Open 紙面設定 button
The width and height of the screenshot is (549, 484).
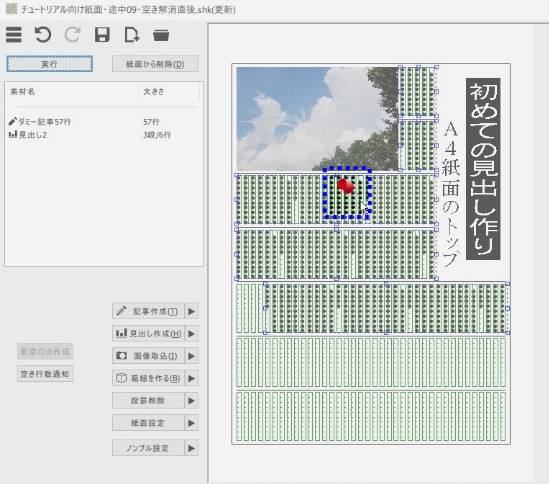tap(148, 423)
